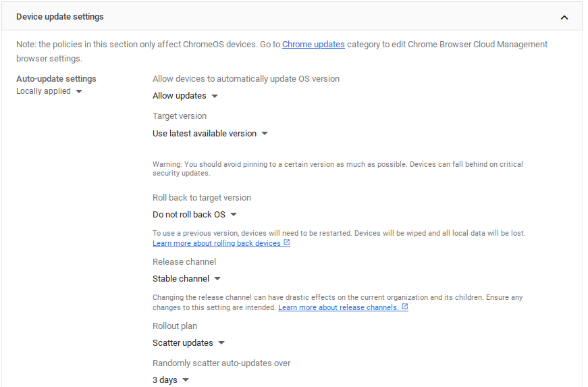This screenshot has height=387, width=588.
Task: Click the Device update settings header title
Action: (60, 17)
